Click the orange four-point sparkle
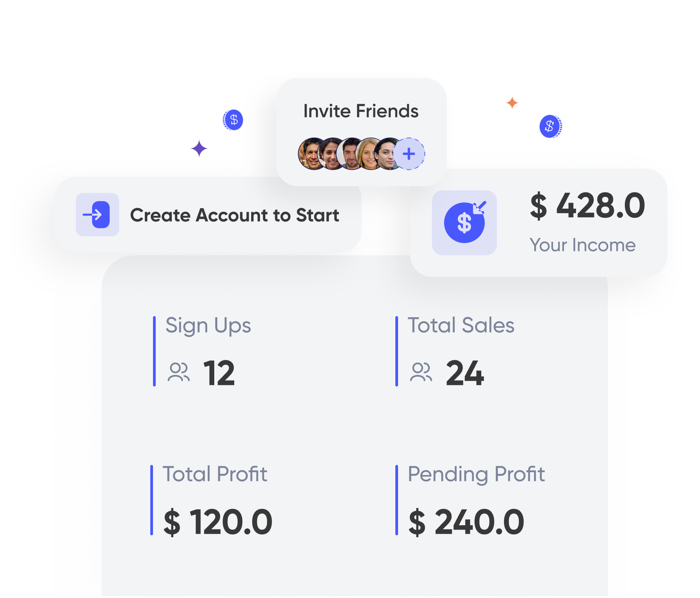Image resolution: width=700 pixels, height=598 pixels. point(512,102)
